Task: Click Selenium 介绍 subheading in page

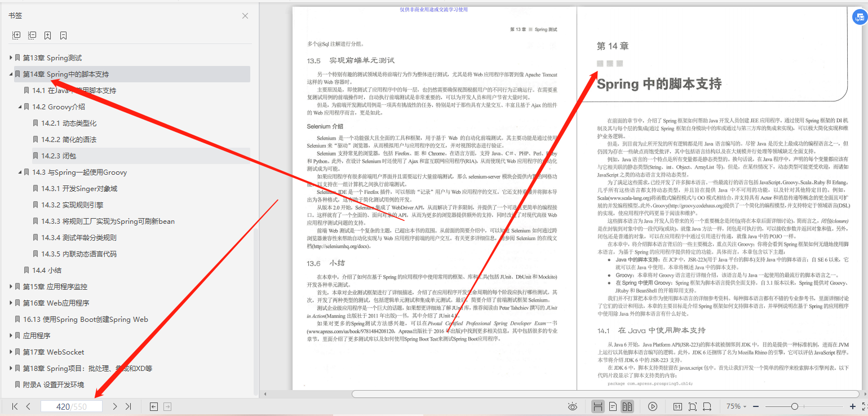Action: pos(325,126)
